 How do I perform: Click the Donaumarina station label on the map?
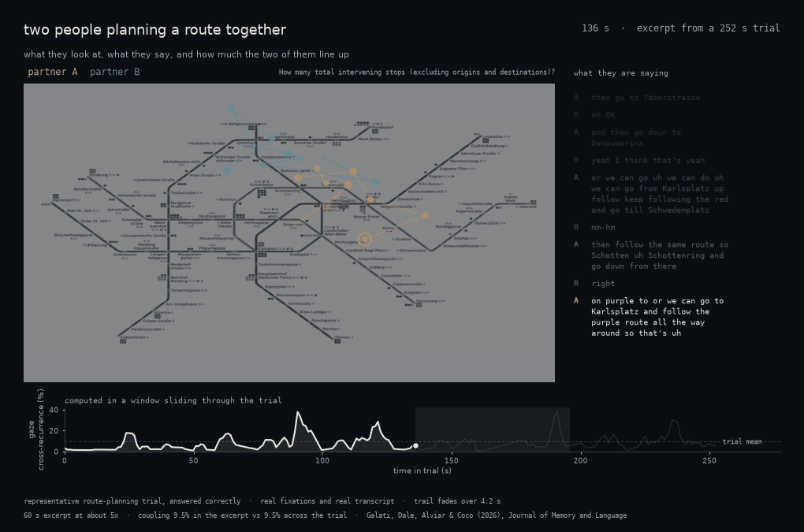pyautogui.click(x=412, y=250)
